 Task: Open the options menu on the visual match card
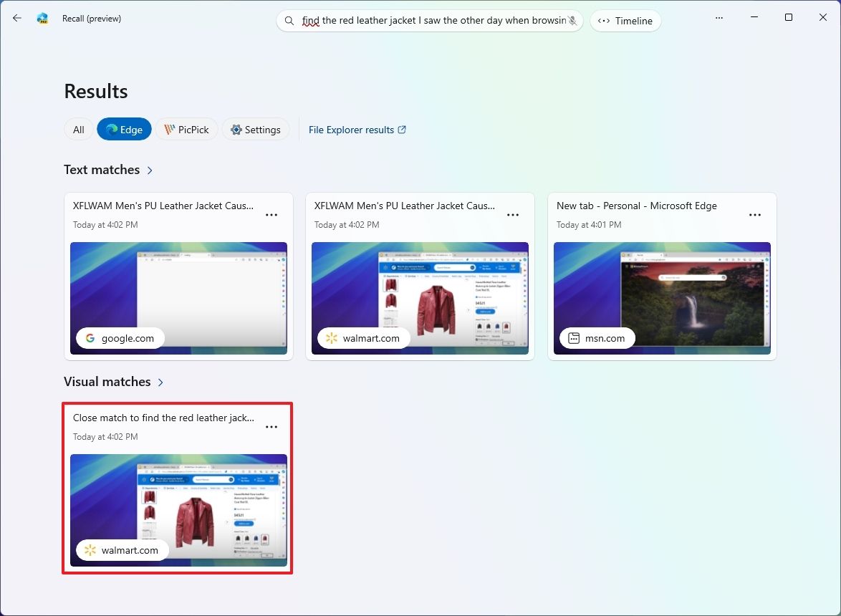[271, 427]
